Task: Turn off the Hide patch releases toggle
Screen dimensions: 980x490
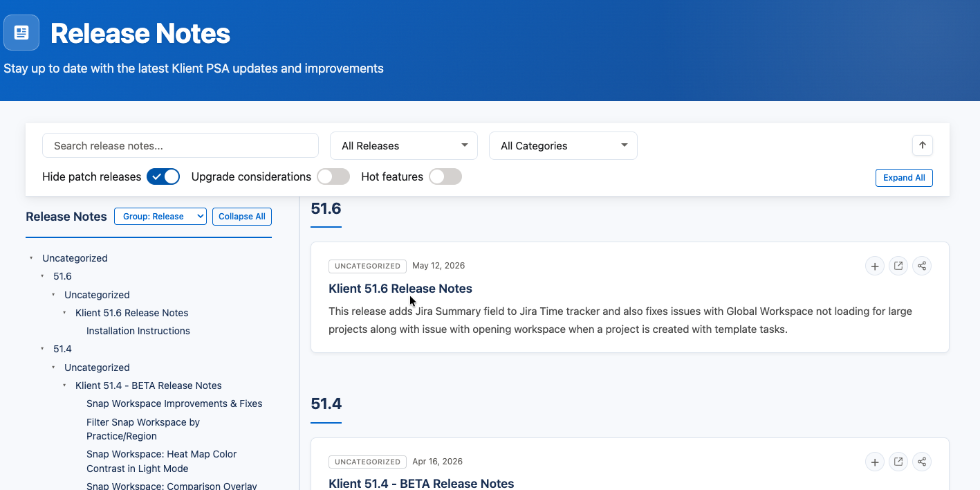Action: [163, 176]
